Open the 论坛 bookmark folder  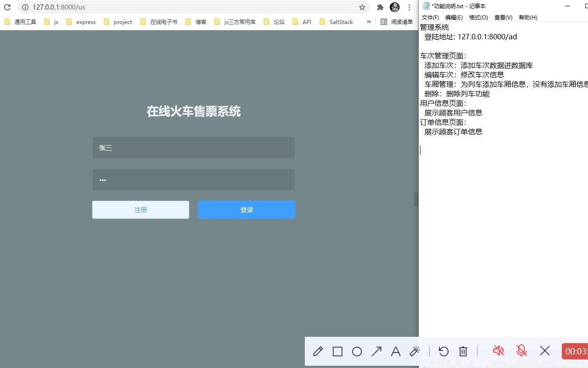pos(274,22)
